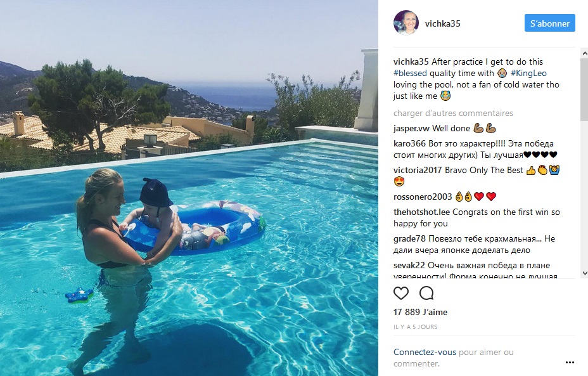Open the #KingLeo hashtag
The image size is (588, 376).
coord(528,73)
